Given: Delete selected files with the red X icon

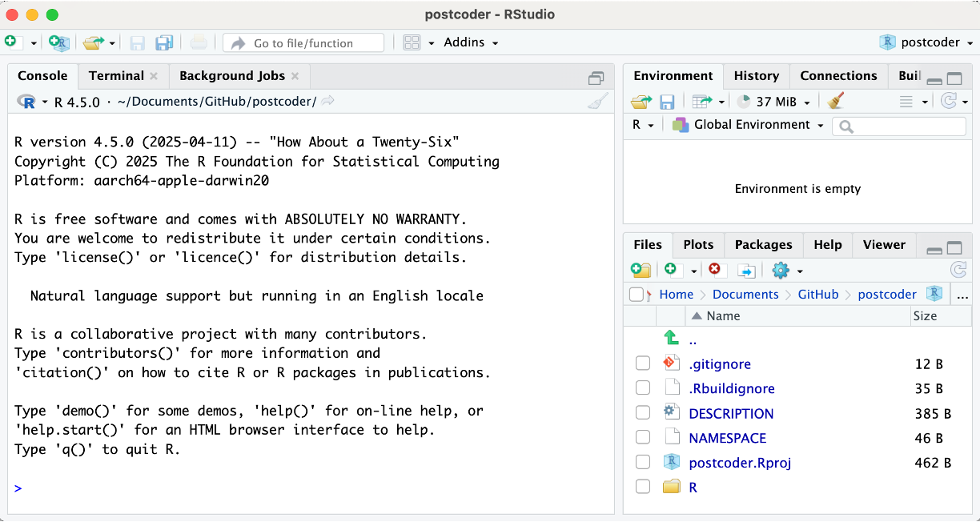Looking at the screenshot, I should pos(714,270).
